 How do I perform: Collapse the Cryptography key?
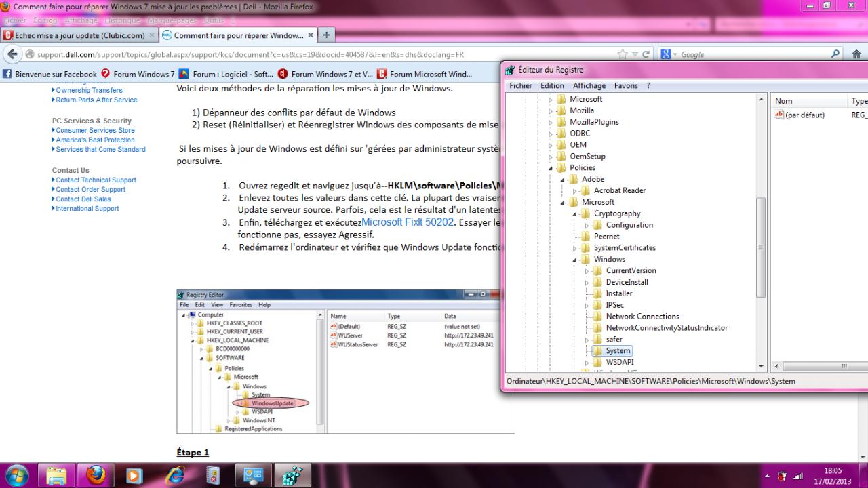pos(575,213)
